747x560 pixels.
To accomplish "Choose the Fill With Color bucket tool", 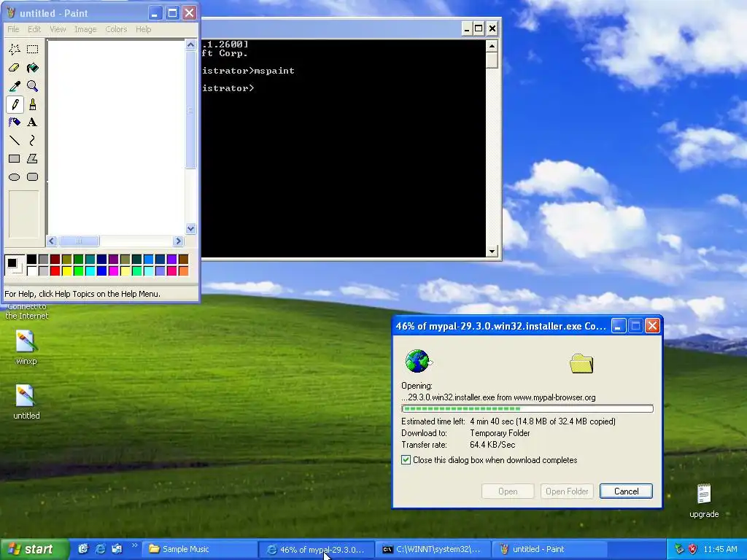I will tap(32, 68).
